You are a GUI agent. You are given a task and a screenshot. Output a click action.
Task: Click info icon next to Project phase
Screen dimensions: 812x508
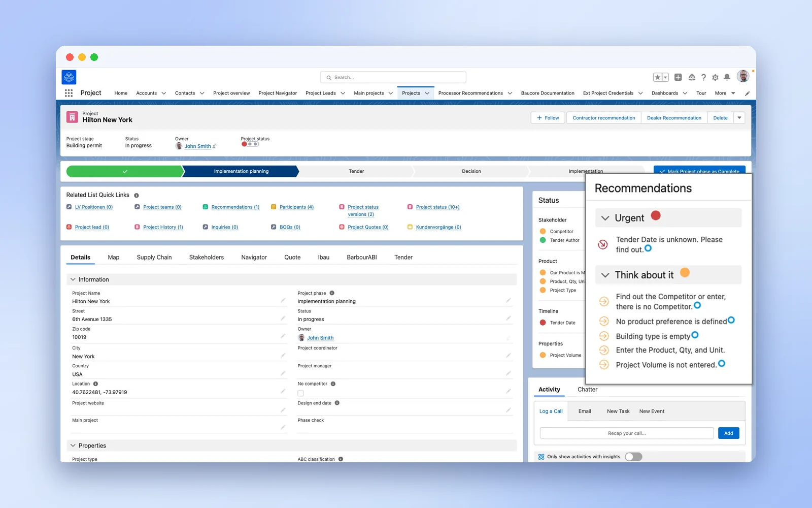point(332,293)
